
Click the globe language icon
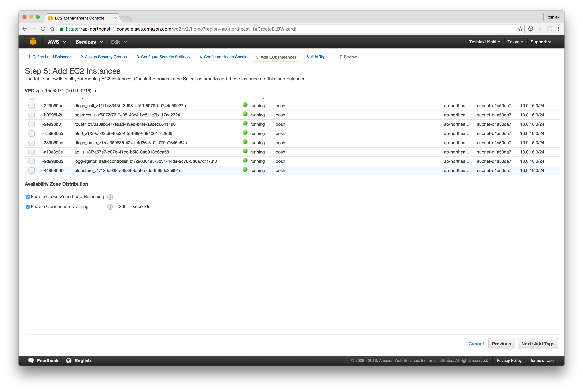[x=69, y=360]
